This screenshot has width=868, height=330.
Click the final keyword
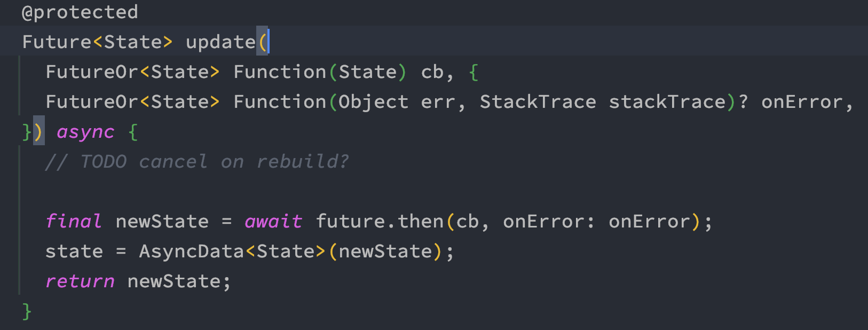point(74,222)
